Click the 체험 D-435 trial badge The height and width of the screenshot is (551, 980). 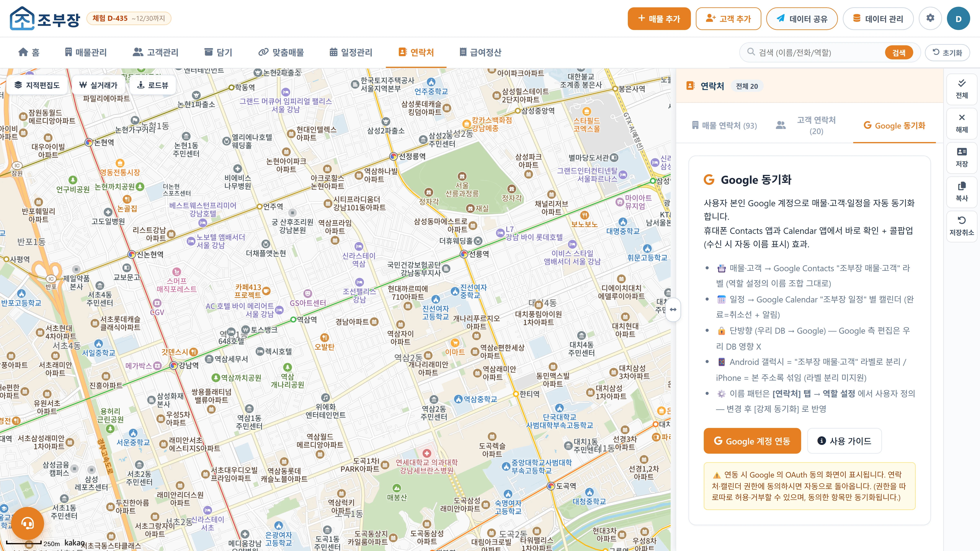(x=129, y=18)
